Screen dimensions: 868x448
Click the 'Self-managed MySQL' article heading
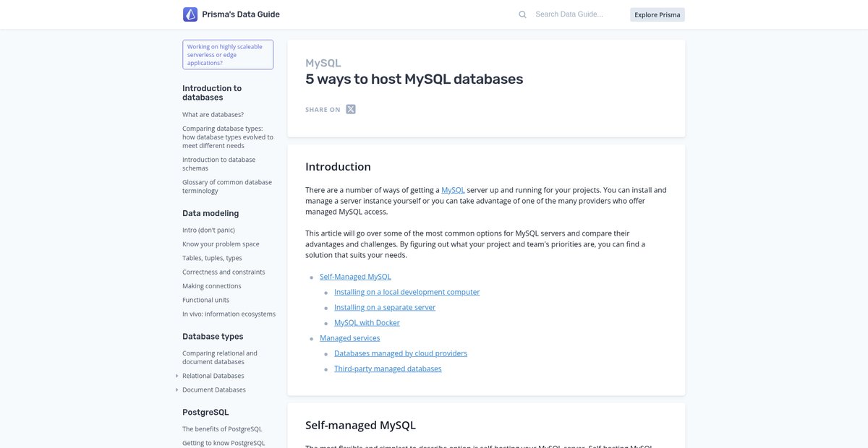(360, 426)
